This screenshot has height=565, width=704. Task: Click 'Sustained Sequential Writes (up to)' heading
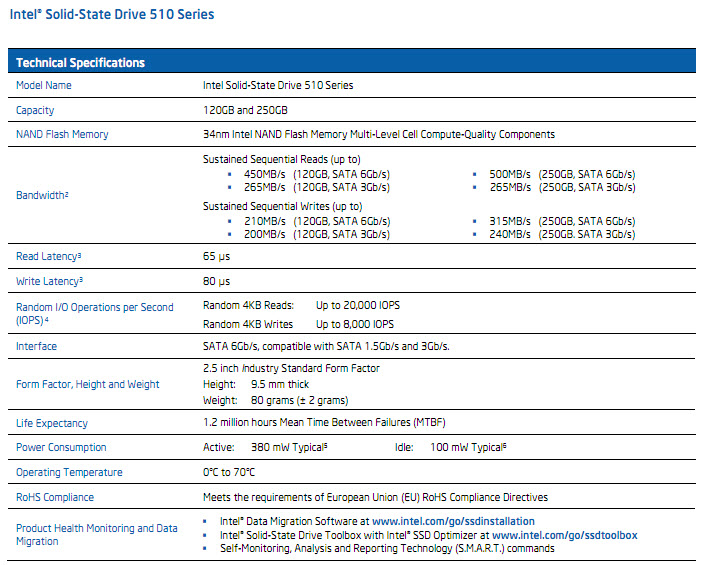pyautogui.click(x=282, y=207)
